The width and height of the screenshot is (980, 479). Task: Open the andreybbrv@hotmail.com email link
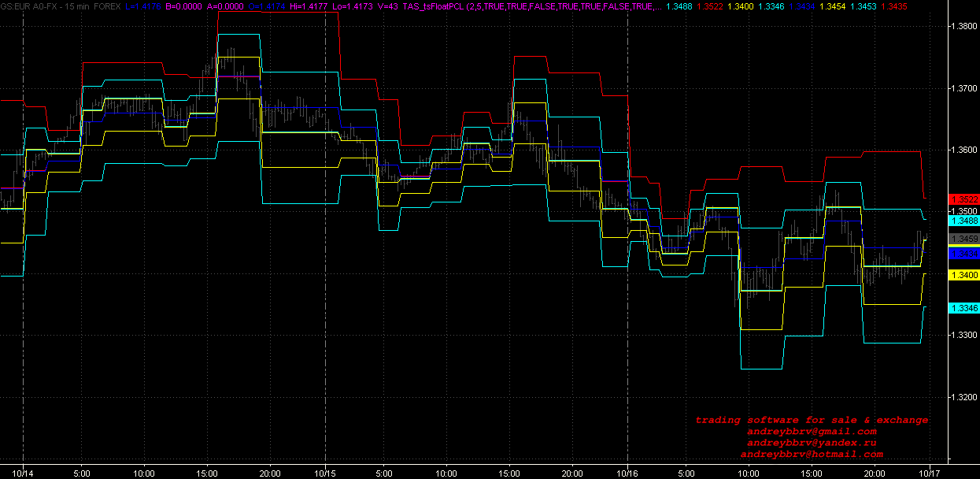812,455
